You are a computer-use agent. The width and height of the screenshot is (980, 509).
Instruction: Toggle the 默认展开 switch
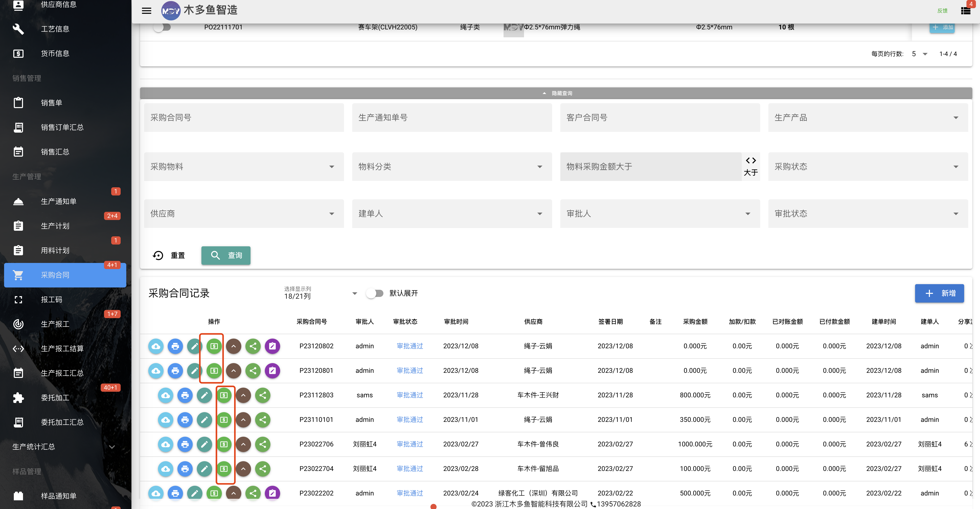[375, 293]
